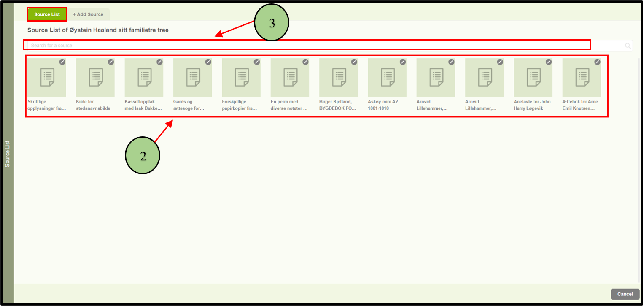Image resolution: width=644 pixels, height=306 pixels.
Task: Click edit pencil on Askøy mini A2 1801-1818
Action: click(403, 62)
